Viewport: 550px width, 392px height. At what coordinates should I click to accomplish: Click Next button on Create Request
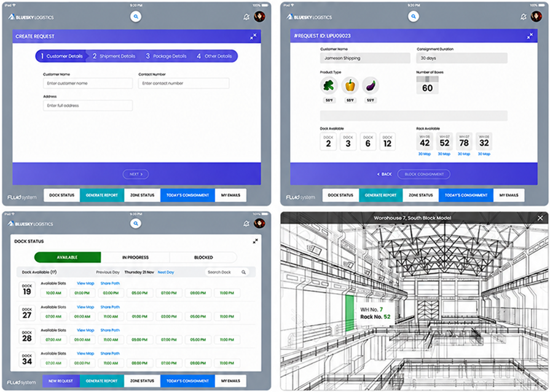(136, 174)
